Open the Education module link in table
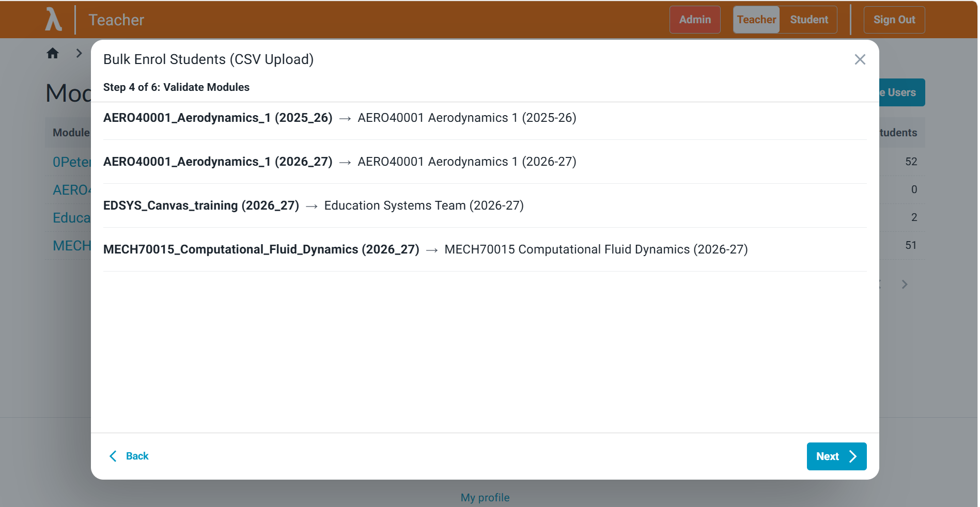Screen dimensions: 980x507 tap(72, 218)
